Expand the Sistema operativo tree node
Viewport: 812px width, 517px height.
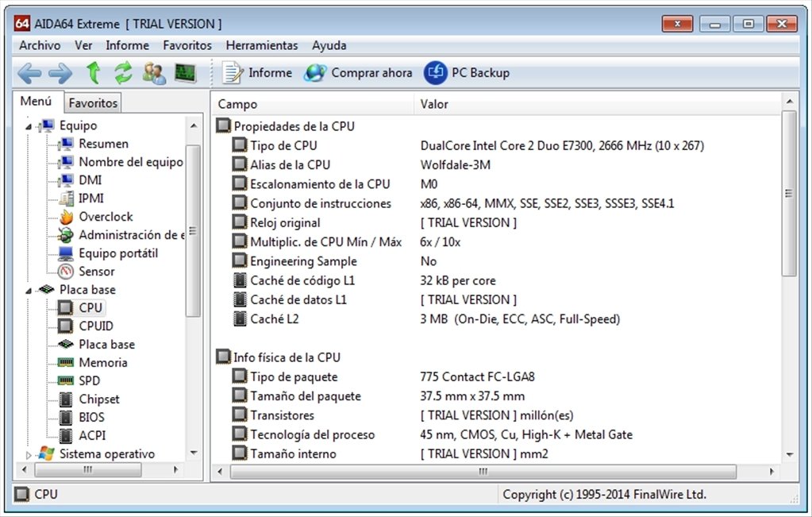[29, 455]
